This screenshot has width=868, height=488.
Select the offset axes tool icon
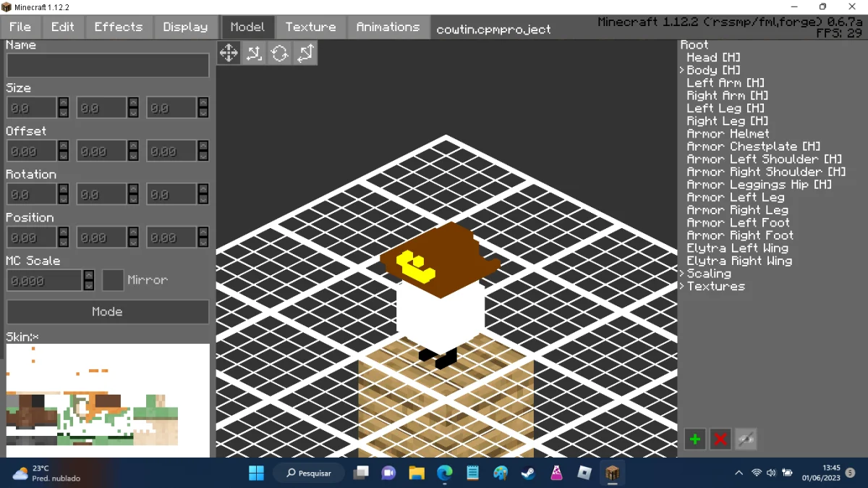pos(254,53)
